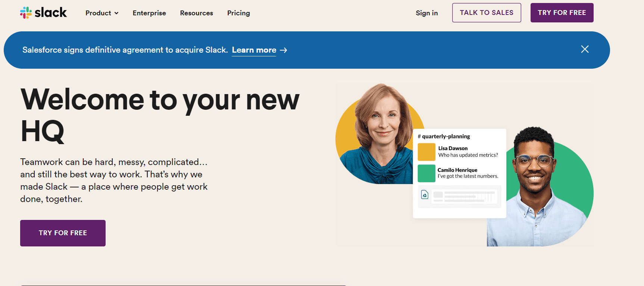The width and height of the screenshot is (644, 286).
Task: Open the Enterprise navigation item
Action: [x=149, y=13]
